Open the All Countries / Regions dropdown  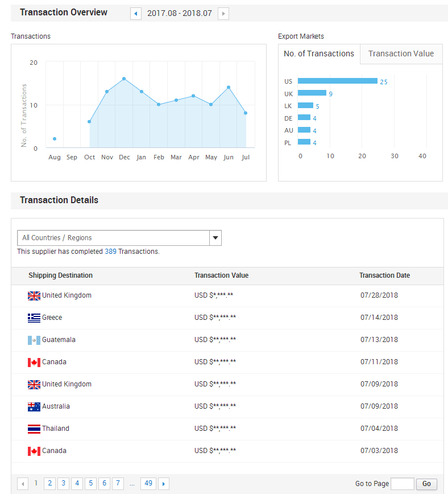pos(113,238)
